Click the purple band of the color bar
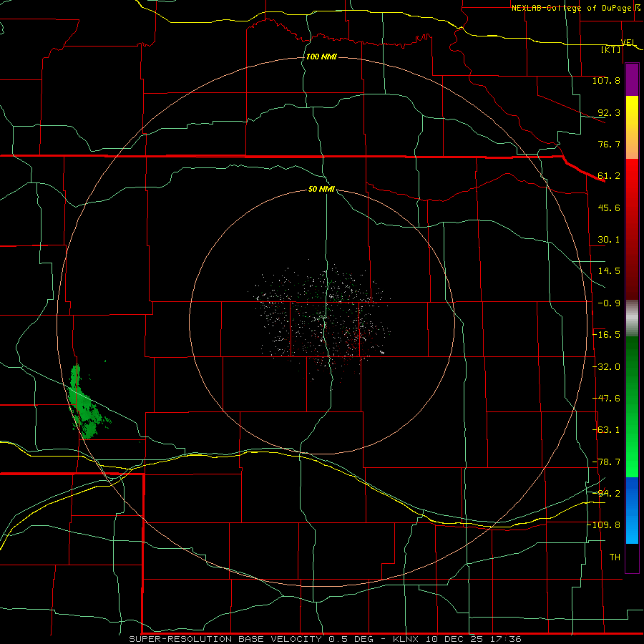 (632, 80)
